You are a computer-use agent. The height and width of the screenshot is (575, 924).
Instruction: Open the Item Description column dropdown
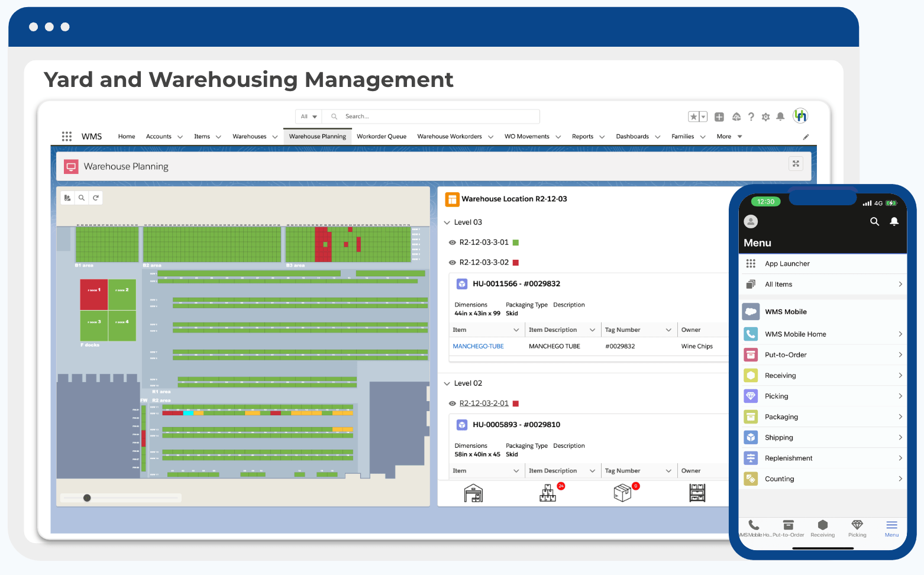click(x=592, y=330)
